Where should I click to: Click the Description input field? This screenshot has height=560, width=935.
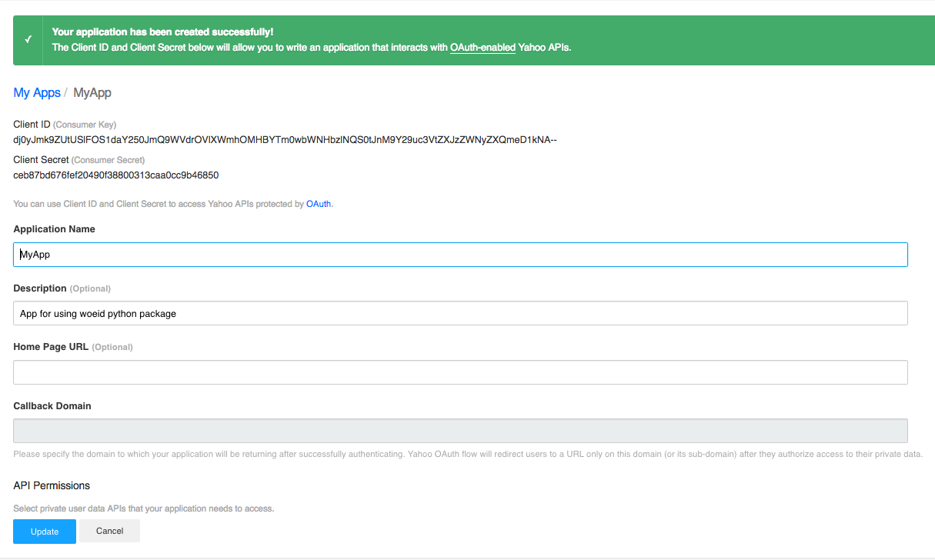(x=460, y=313)
